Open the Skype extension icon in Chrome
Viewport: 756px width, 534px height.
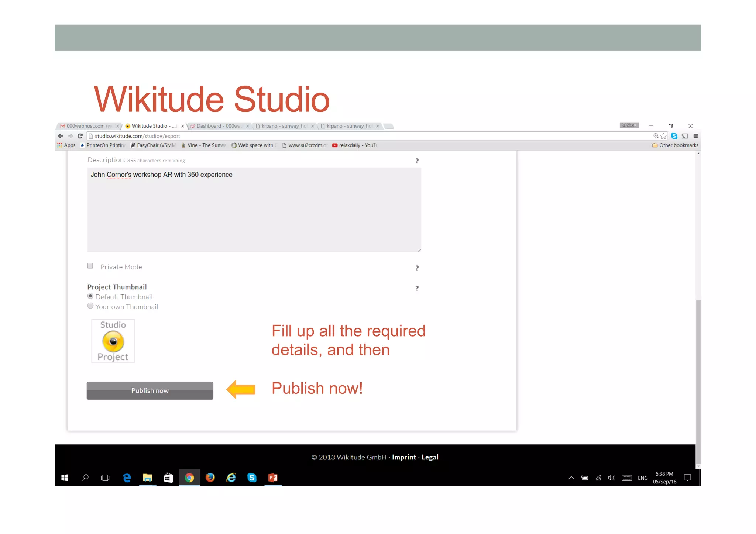click(674, 136)
